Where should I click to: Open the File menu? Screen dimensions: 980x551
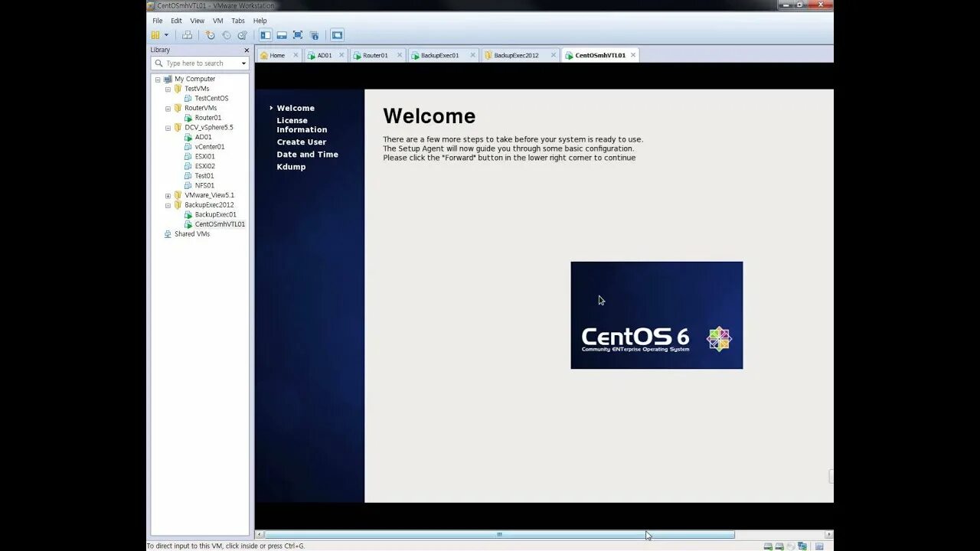157,21
